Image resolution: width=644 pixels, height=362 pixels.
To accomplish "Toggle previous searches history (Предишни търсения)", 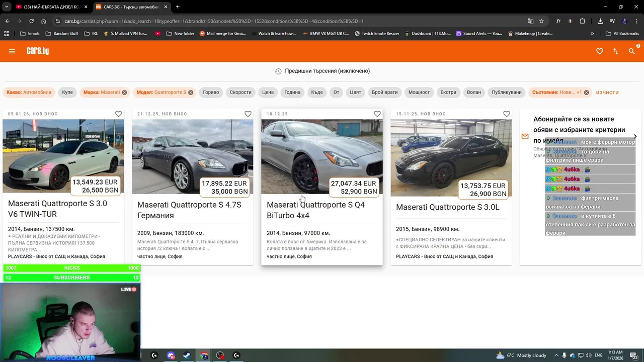I will point(322,71).
